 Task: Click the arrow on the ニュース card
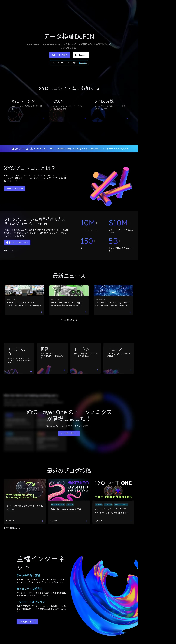coord(131,370)
